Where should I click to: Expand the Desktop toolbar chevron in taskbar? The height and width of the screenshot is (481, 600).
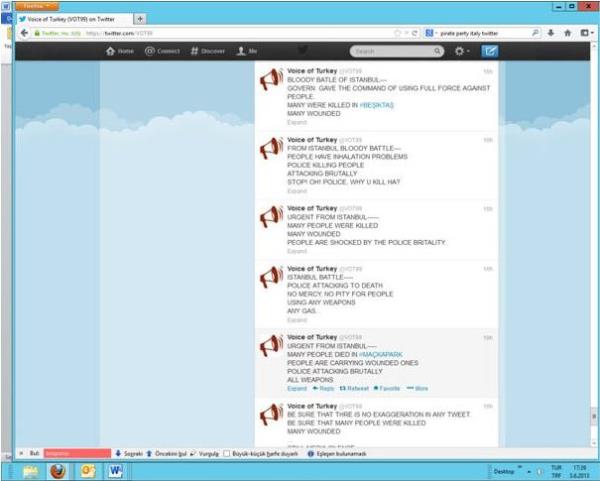[x=520, y=467]
